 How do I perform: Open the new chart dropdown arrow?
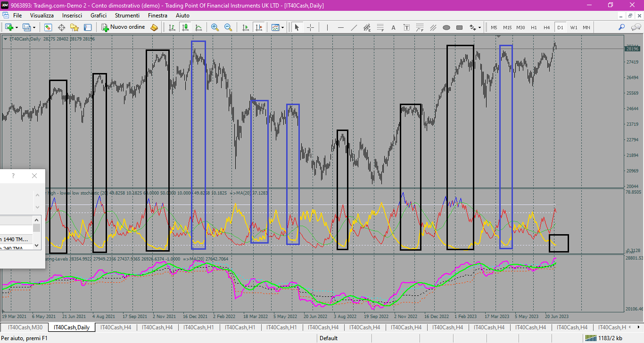17,27
